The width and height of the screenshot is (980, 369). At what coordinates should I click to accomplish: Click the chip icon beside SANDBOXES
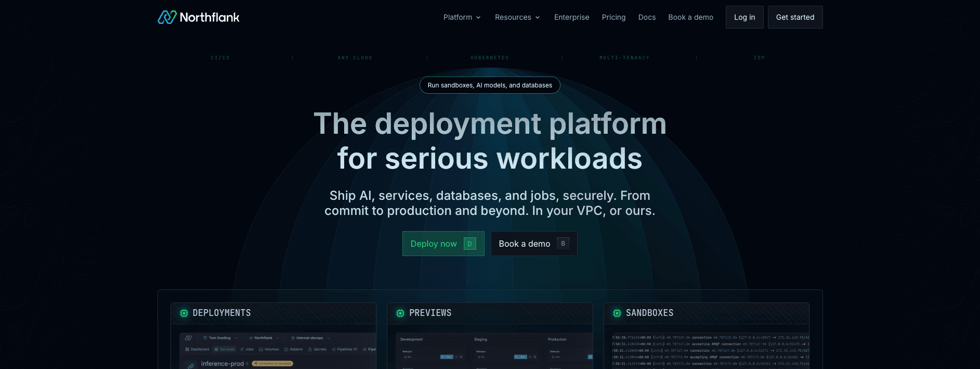coord(617,313)
